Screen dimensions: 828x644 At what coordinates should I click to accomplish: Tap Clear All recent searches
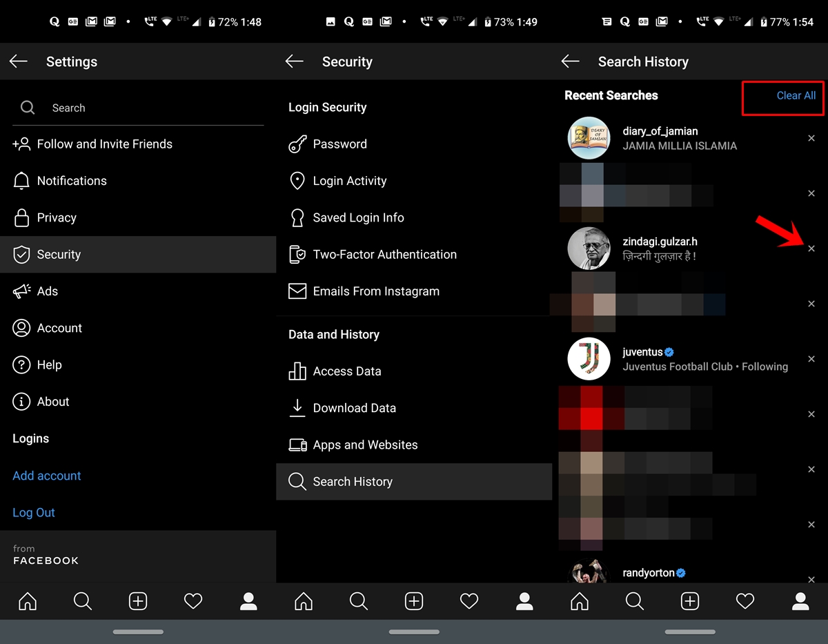tap(796, 96)
